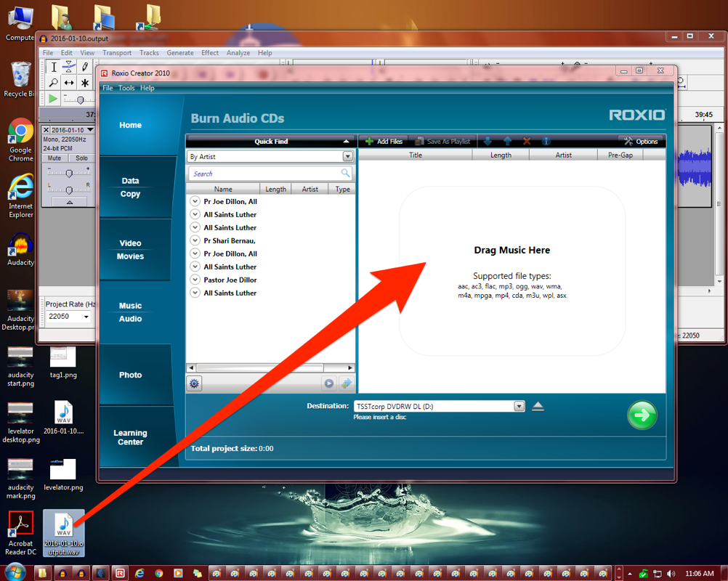Click Audacity's green Play button
The width and height of the screenshot is (728, 581).
[x=53, y=98]
